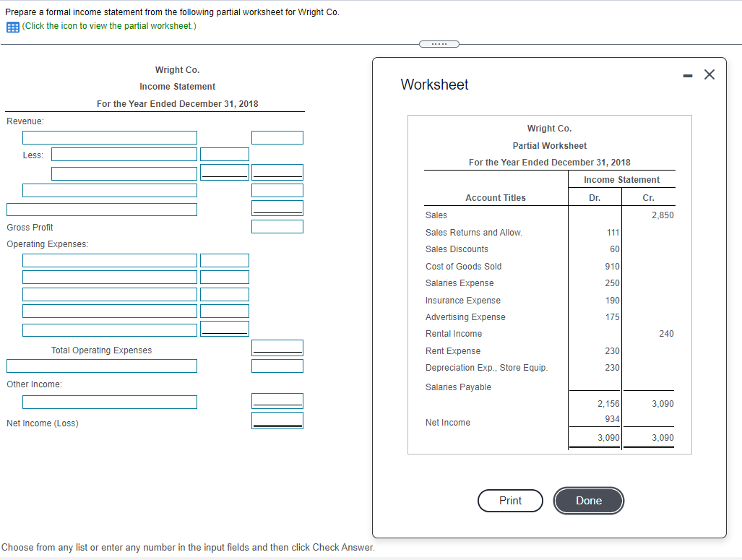Image resolution: width=742 pixels, height=560 pixels.
Task: Click the partial worksheet table icon
Action: click(13, 27)
